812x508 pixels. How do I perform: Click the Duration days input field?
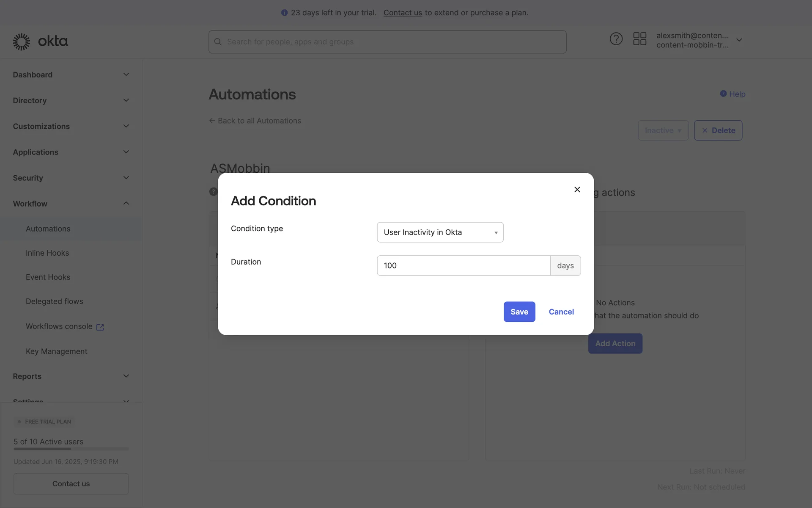(463, 265)
